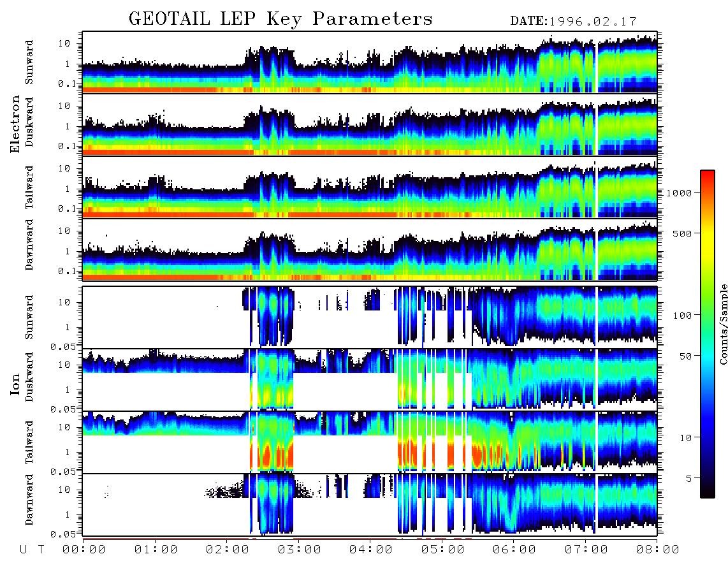Image resolution: width=728 pixels, height=561 pixels.
Task: Click the Ion Dawnward spectrogram panel
Action: (x=370, y=505)
